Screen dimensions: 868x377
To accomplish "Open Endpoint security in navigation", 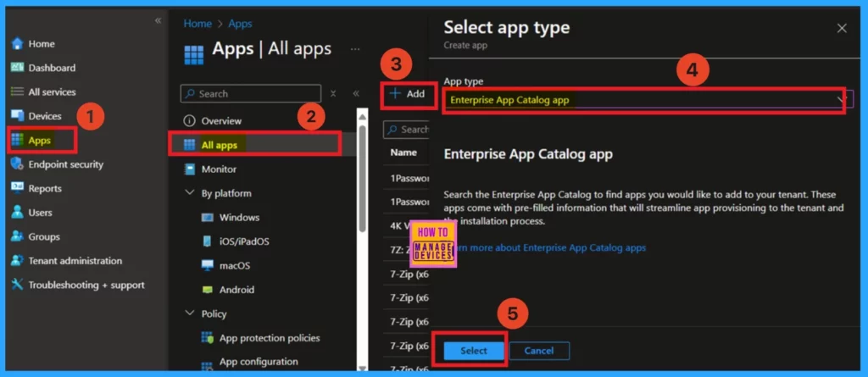I will [x=66, y=164].
